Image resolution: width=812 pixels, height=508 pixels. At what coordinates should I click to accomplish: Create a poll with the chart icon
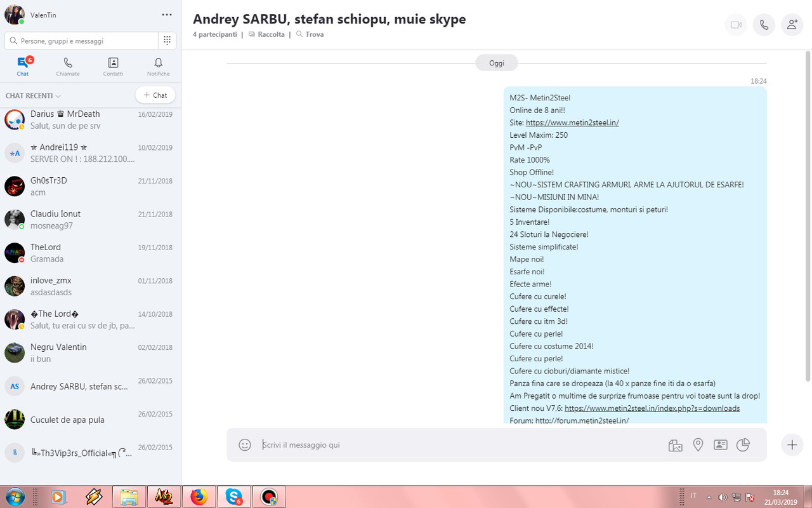coord(743,445)
